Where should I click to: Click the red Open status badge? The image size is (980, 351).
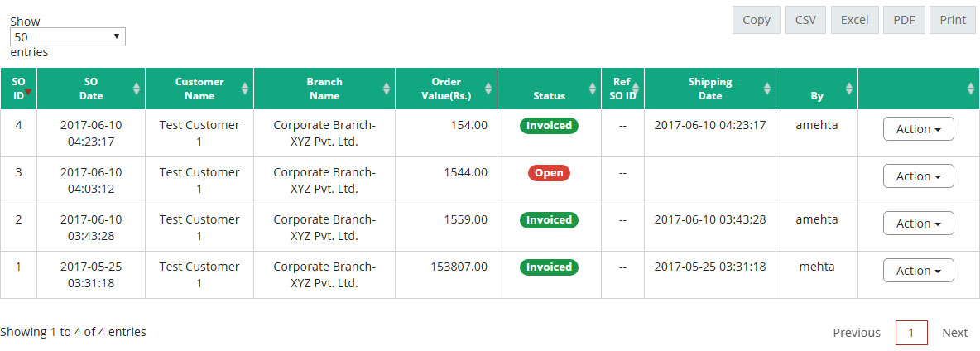click(x=549, y=173)
